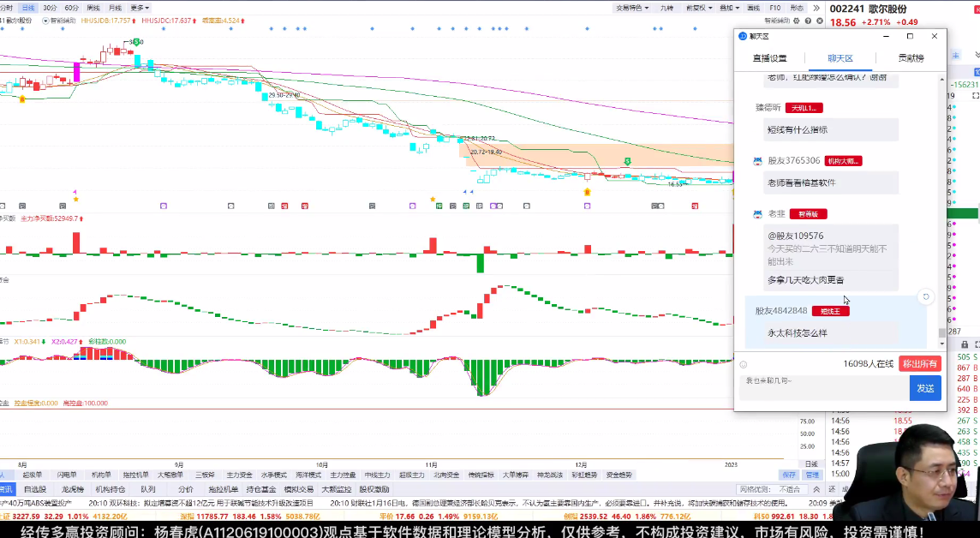This screenshot has height=538, width=980.
Task: Open the 龙虎榜 bottom tab
Action: click(x=73, y=489)
